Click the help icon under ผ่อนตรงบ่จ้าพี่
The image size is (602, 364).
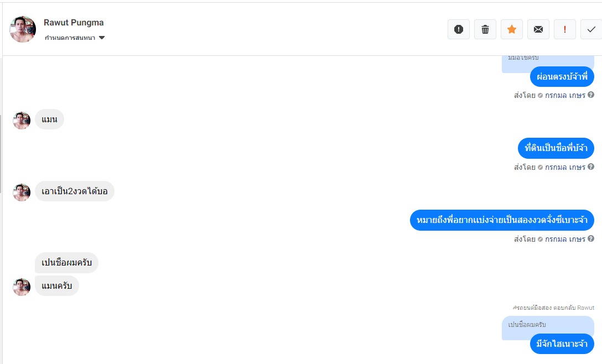[591, 95]
